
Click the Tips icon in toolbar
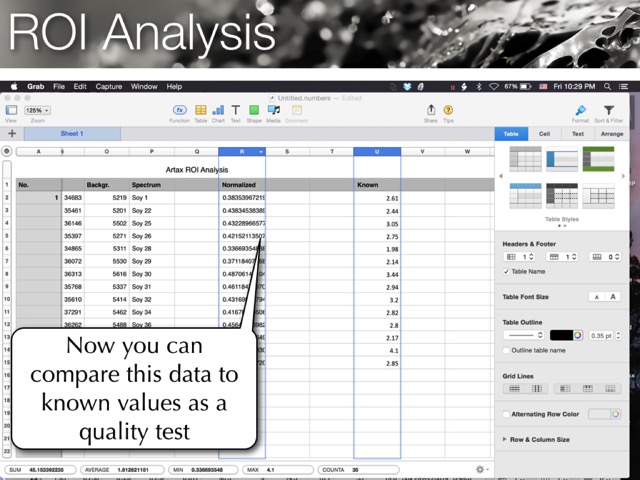(448, 110)
